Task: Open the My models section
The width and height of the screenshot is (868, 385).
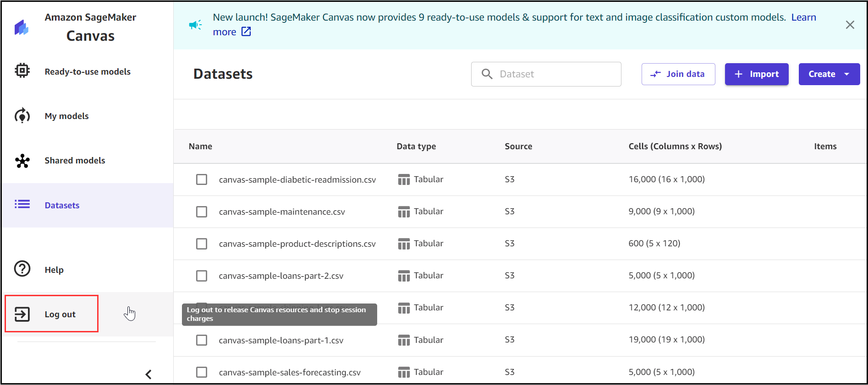Action: point(66,116)
